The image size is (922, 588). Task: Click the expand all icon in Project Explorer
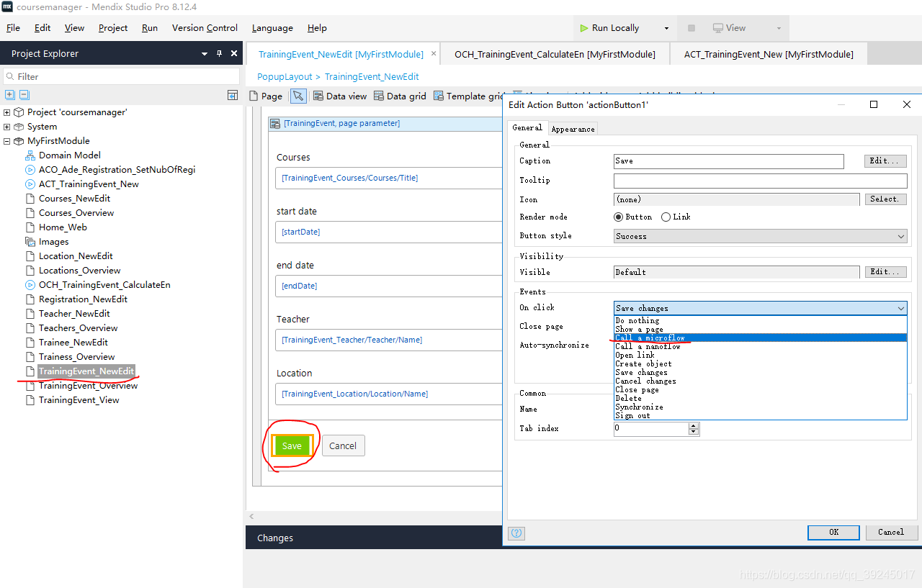[x=9, y=94]
